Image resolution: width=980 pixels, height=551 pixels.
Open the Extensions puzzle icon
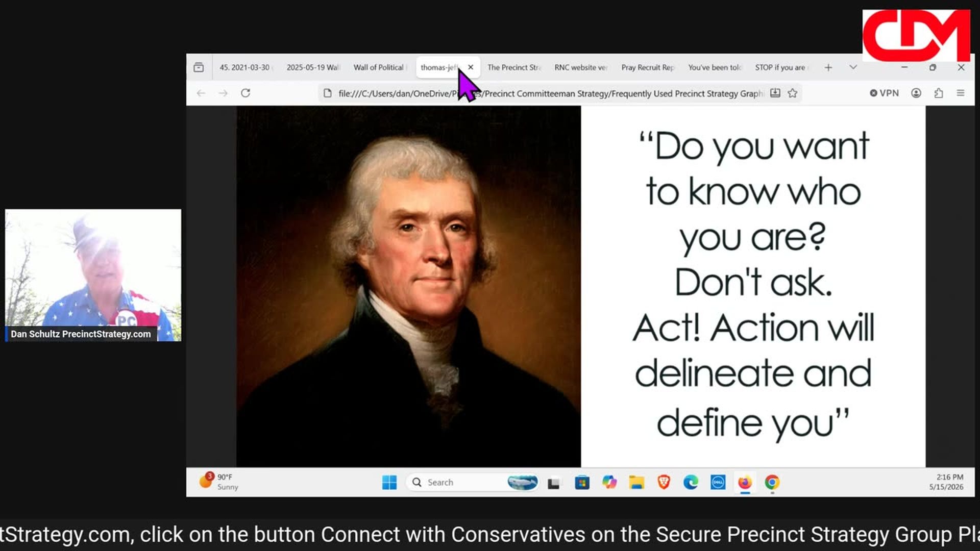pos(939,93)
